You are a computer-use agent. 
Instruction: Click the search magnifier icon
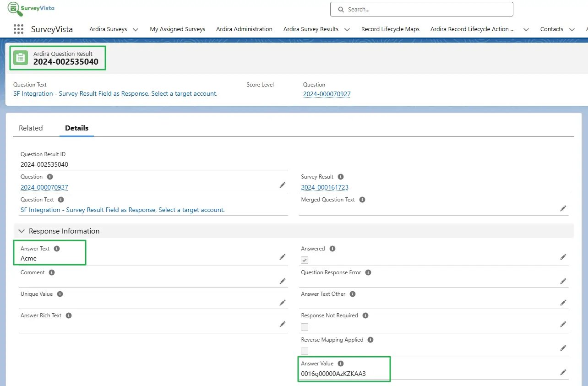click(341, 9)
